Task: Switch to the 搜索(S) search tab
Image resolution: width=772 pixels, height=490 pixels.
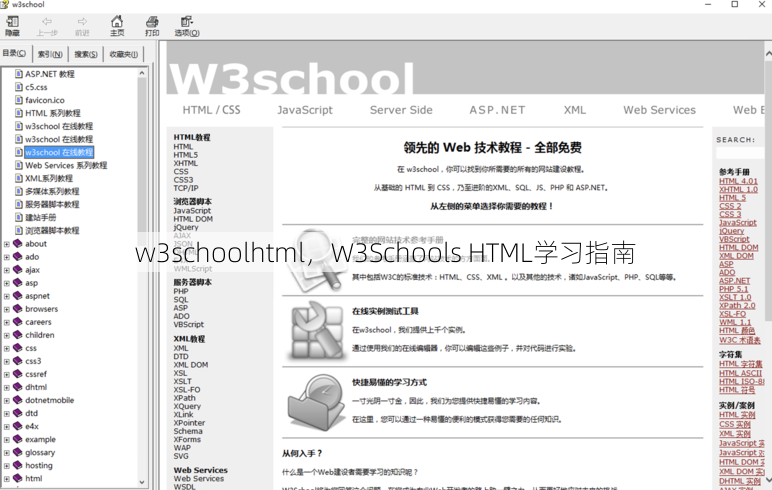Action: pos(86,54)
